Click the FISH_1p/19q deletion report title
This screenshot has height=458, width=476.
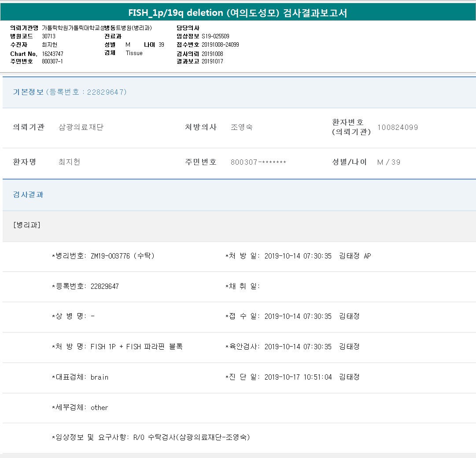238,13
